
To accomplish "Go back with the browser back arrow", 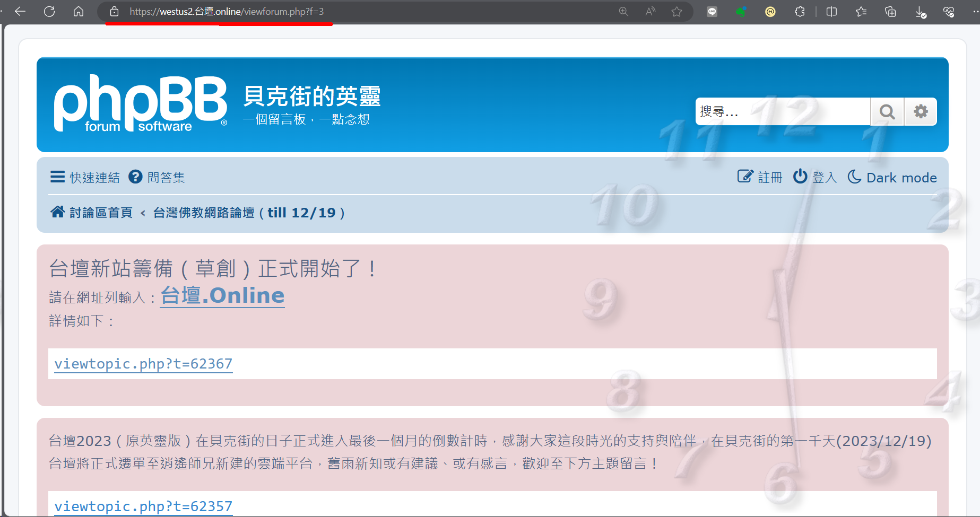I will point(20,11).
